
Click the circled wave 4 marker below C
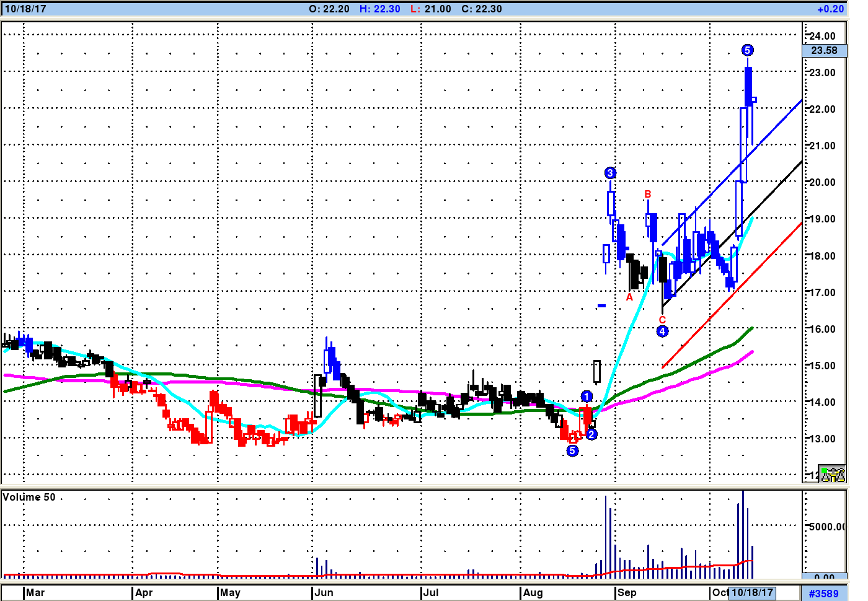pos(662,331)
